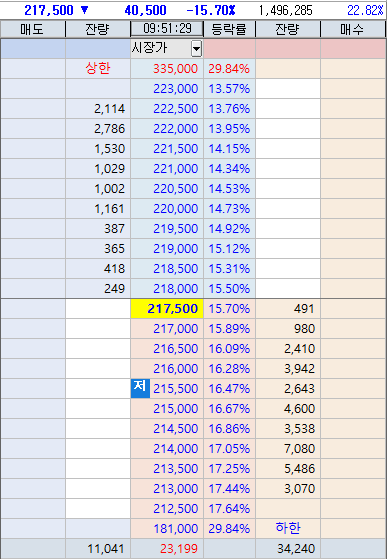Viewport: 387px width, 559px height.
Task: Select ask price 220,500
Action: (175, 188)
